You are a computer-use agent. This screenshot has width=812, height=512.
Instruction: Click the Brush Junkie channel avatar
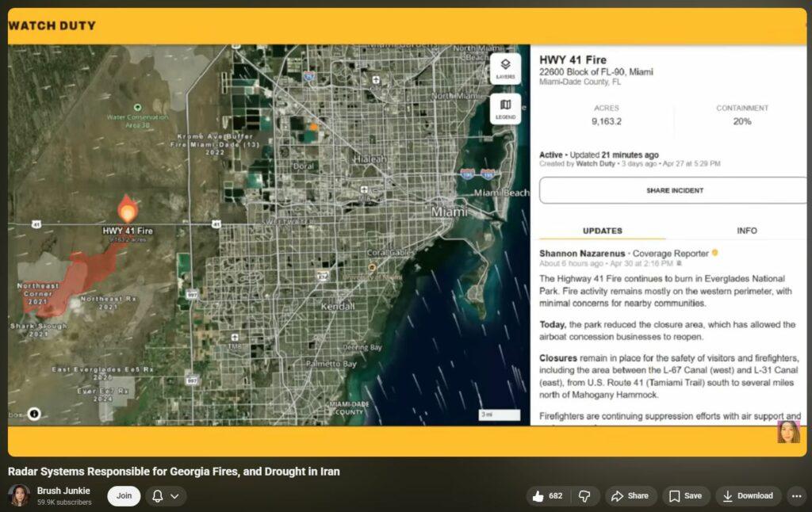[x=19, y=495]
